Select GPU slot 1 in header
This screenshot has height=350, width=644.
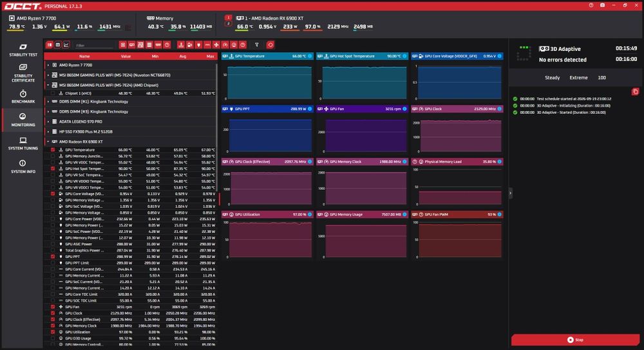point(229,17)
